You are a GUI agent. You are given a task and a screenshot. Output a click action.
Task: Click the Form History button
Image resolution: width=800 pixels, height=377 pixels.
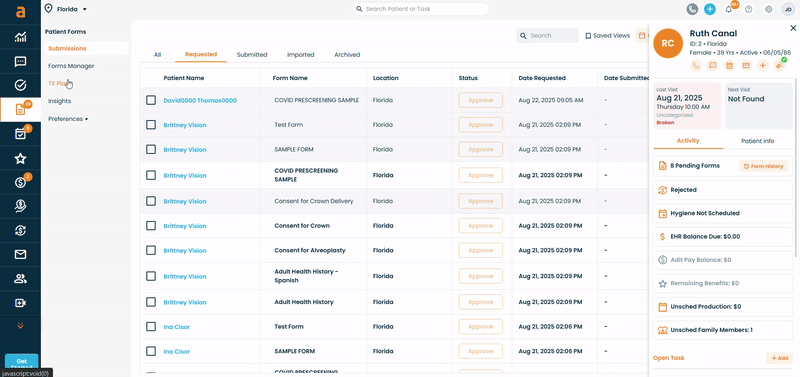(x=763, y=166)
